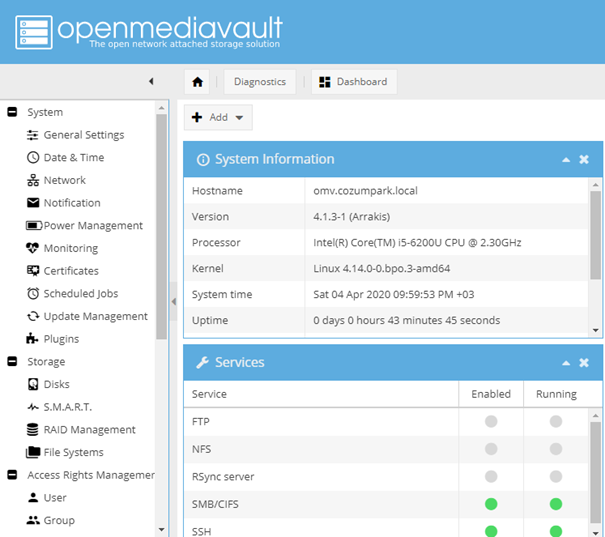Click the Update Management refresh icon
This screenshot has width=605, height=537.
point(33,316)
